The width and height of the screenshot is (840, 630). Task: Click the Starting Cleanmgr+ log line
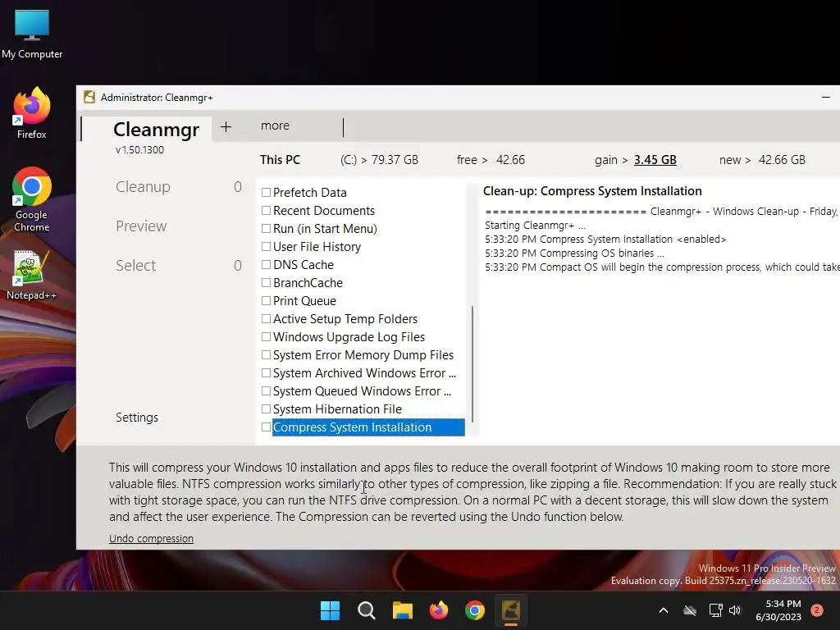coord(535,225)
